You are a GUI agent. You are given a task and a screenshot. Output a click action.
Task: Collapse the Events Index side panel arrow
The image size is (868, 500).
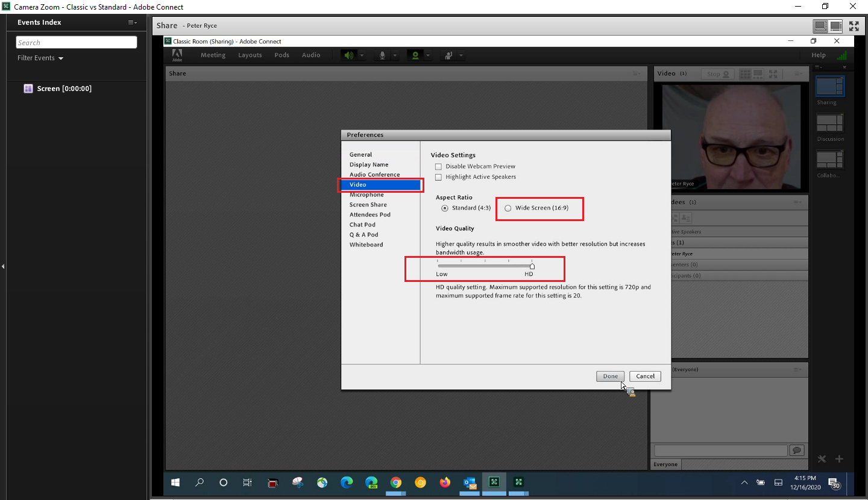3,266
